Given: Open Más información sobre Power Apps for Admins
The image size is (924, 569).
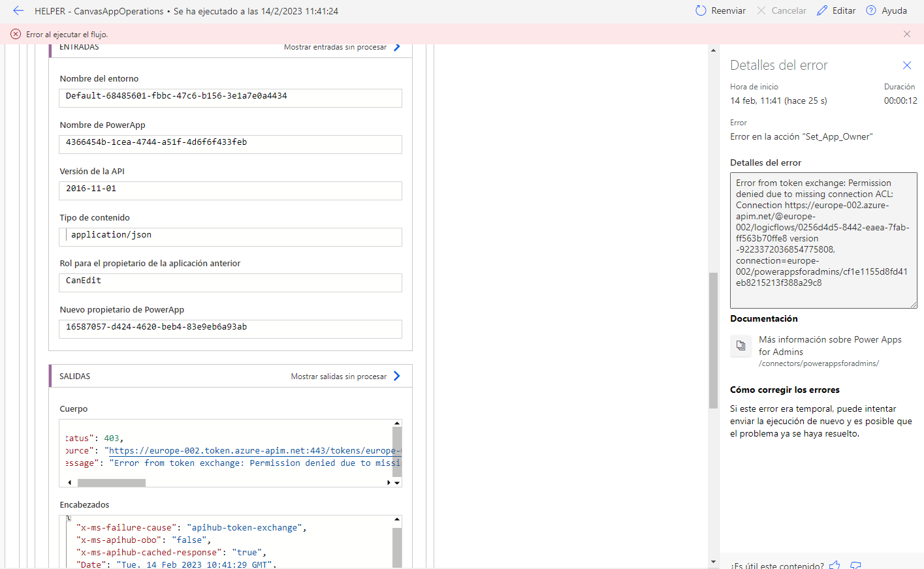Looking at the screenshot, I should tap(830, 346).
